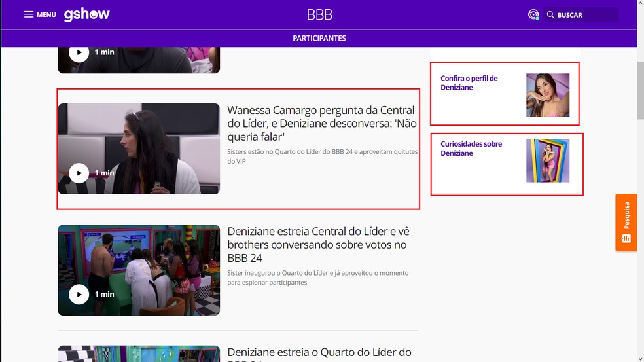Viewport: 644px width, 362px height.
Task: Click scrollbar down arrow
Action: point(640,359)
